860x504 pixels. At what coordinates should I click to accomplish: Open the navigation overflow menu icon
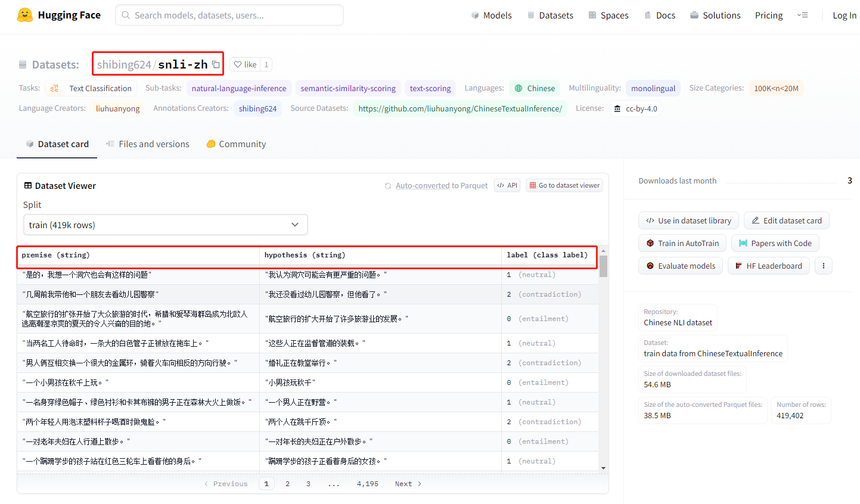click(x=803, y=15)
